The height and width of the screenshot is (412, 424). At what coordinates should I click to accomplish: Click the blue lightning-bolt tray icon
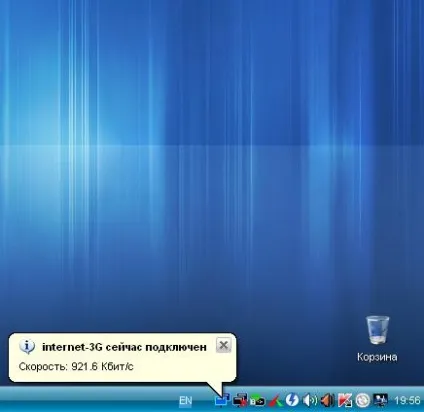[x=292, y=400]
